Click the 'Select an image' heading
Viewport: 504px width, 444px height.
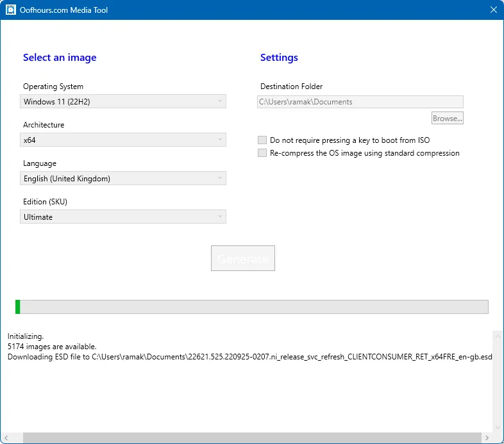click(60, 58)
